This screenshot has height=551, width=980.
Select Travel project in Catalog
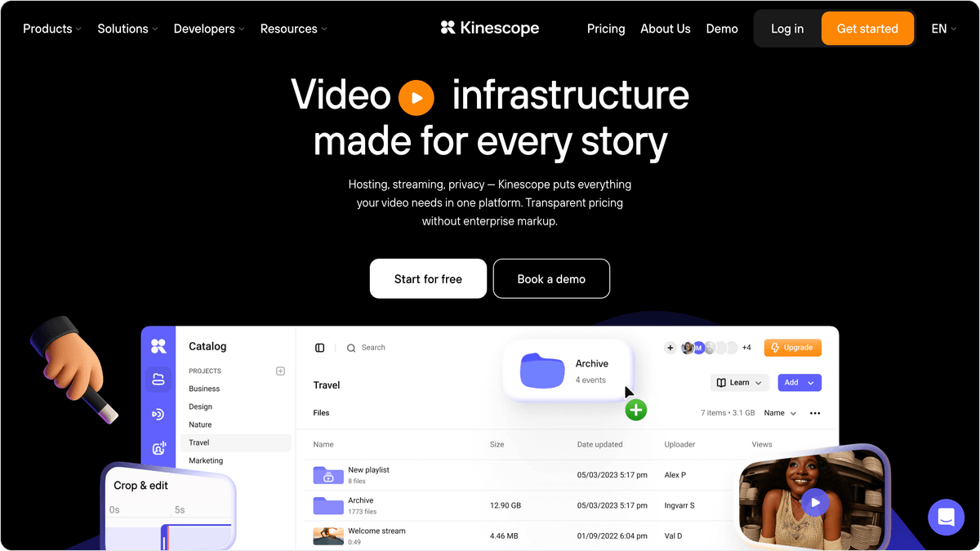click(x=236, y=442)
